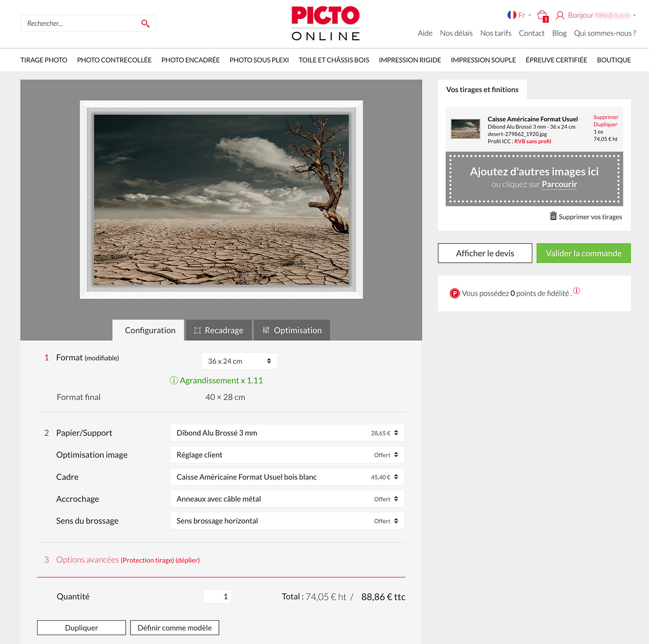The height and width of the screenshot is (644, 649).
Task: Click the Parcourir link to add images
Action: (559, 184)
